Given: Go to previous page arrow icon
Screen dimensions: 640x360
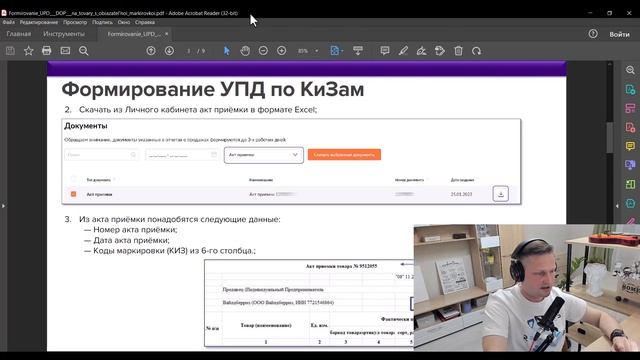Looking at the screenshot, I should 151,51.
